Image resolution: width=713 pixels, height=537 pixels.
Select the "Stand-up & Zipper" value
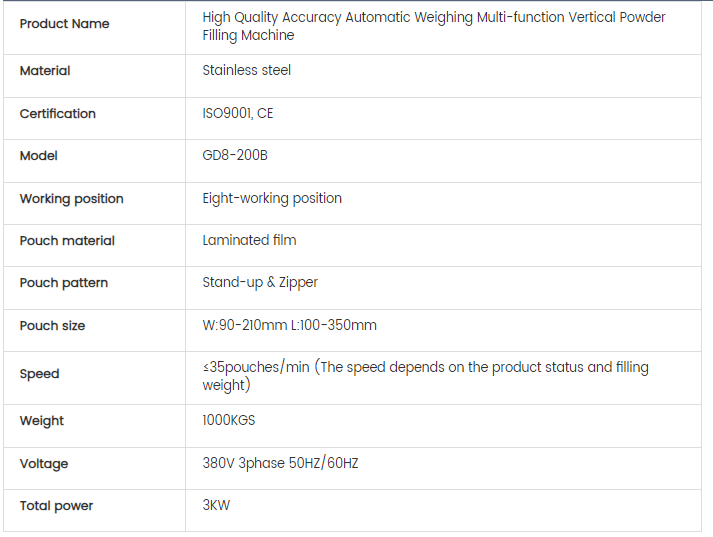260,283
